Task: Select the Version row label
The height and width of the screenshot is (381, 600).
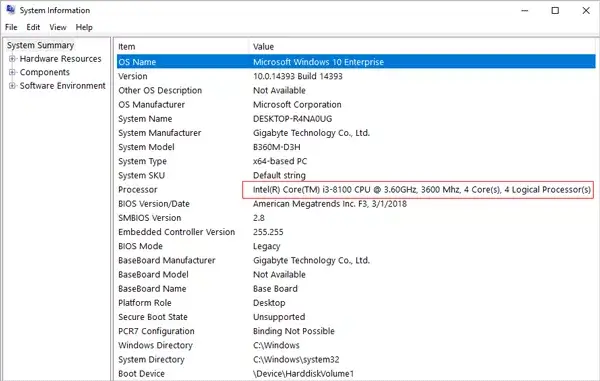Action: 133,76
